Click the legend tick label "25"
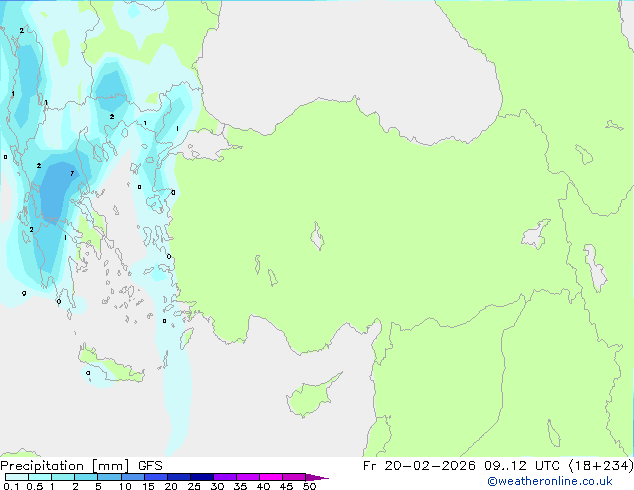This screenshot has width=634, height=490. pyautogui.click(x=194, y=486)
